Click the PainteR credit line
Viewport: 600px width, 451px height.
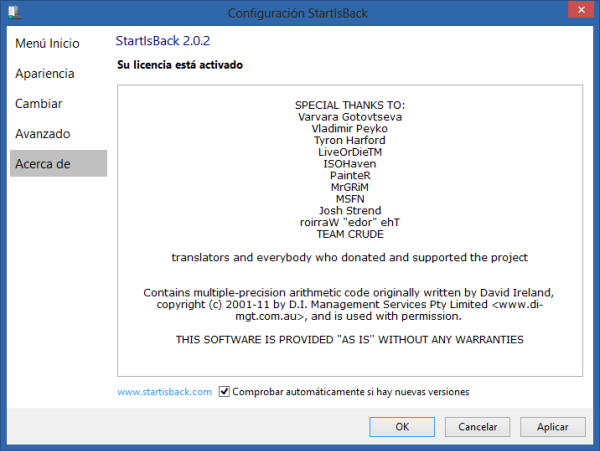[x=350, y=175]
